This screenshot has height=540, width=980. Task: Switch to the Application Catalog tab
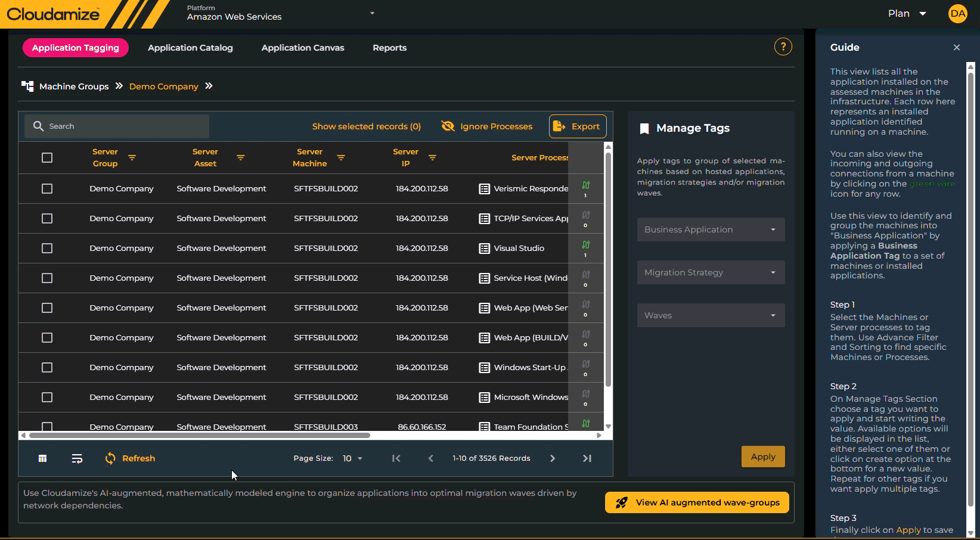(190, 48)
